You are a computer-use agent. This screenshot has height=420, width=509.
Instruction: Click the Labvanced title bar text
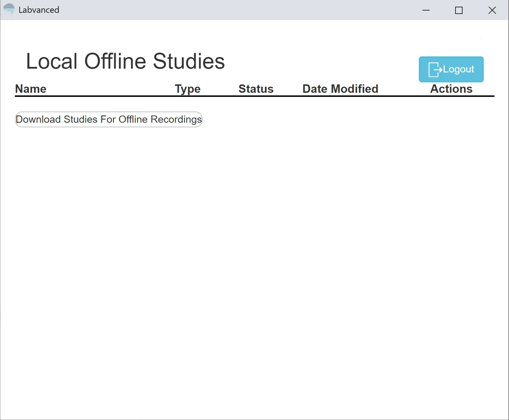[x=39, y=10]
